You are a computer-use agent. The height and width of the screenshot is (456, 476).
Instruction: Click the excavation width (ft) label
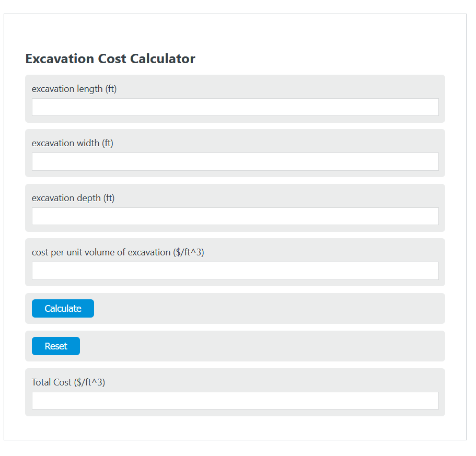coord(73,143)
